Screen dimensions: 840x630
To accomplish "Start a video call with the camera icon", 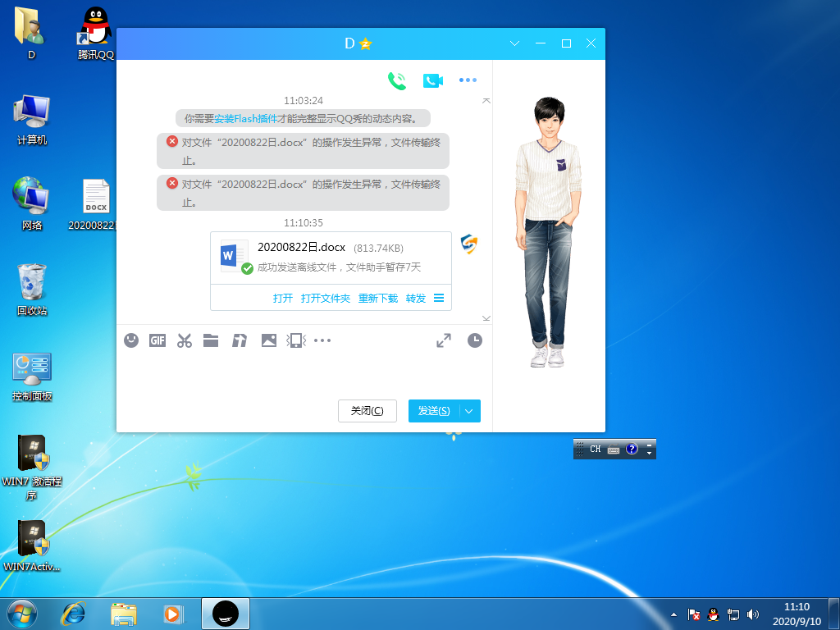I will point(433,80).
